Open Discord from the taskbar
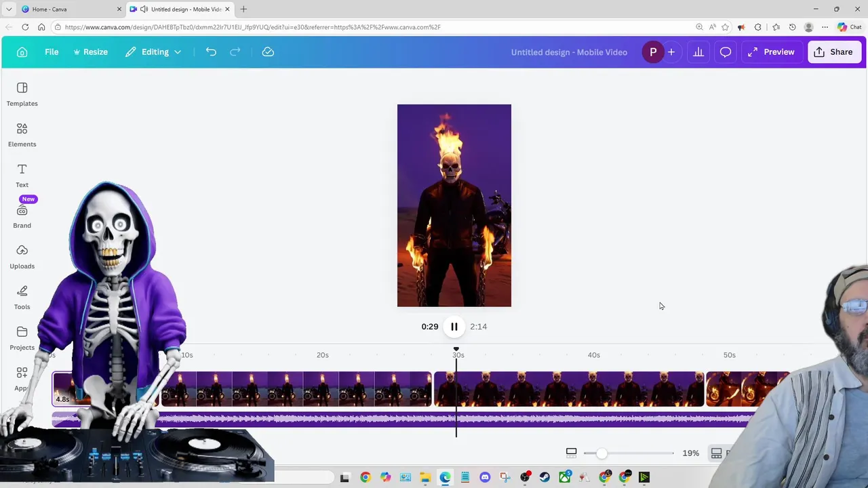This screenshot has height=488, width=868. 485,478
